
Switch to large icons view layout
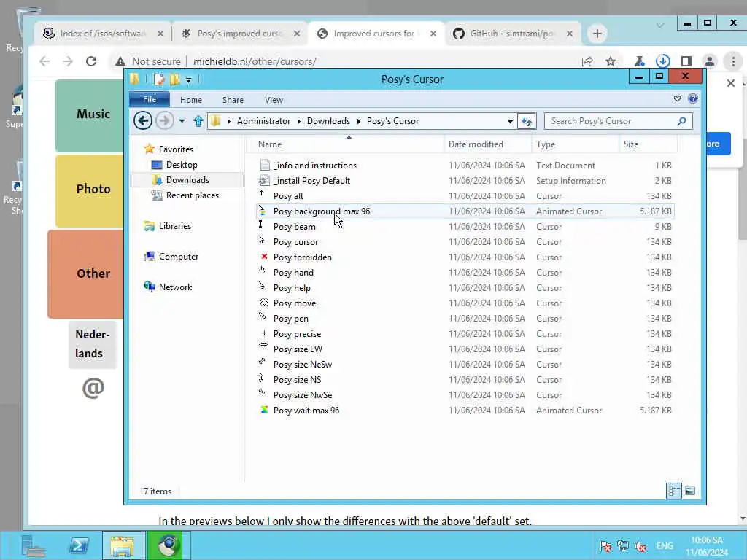pos(690,491)
